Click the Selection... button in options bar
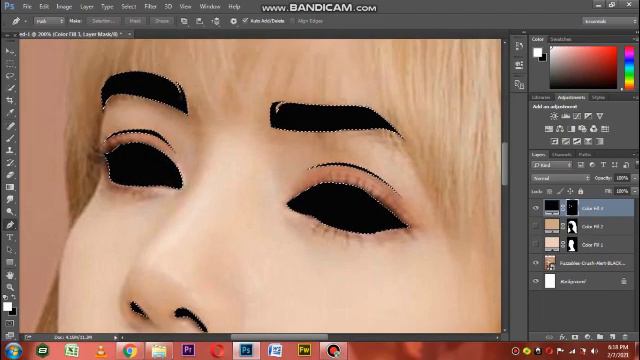The image size is (640, 360). click(x=103, y=21)
